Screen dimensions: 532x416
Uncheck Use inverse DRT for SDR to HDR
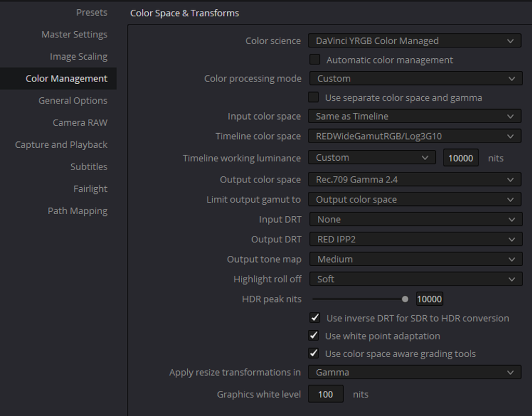click(315, 318)
